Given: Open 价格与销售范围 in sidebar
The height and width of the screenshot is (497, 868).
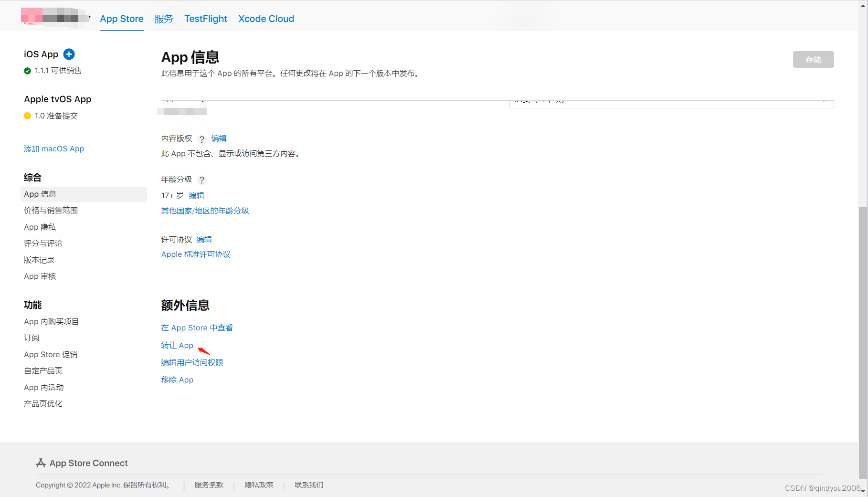Looking at the screenshot, I should tap(51, 210).
